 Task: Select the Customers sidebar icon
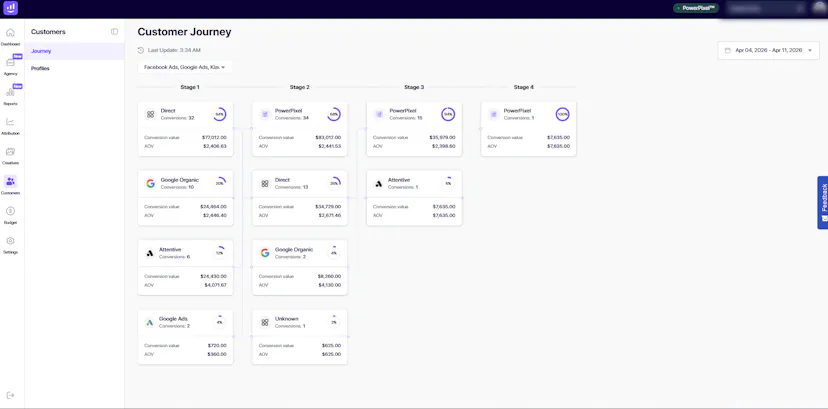(10, 182)
